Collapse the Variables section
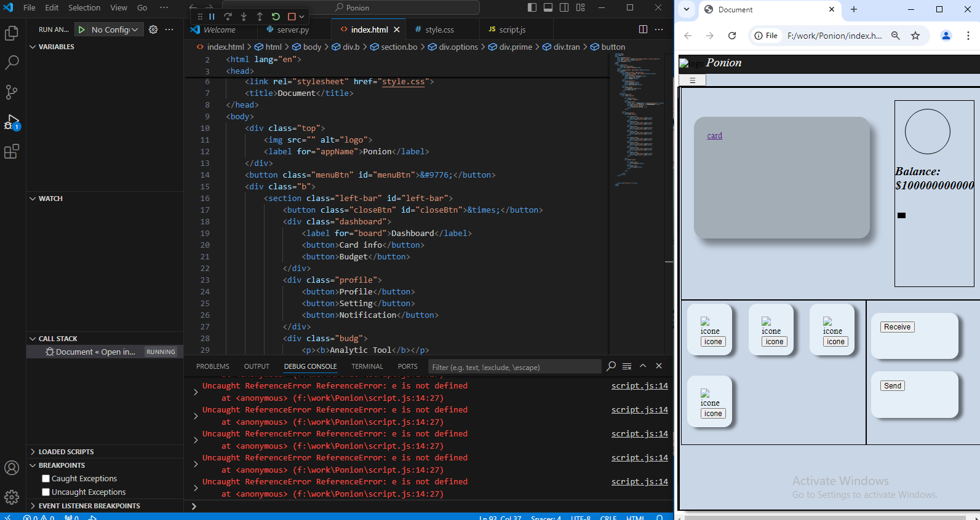The width and height of the screenshot is (980, 520). (56, 47)
